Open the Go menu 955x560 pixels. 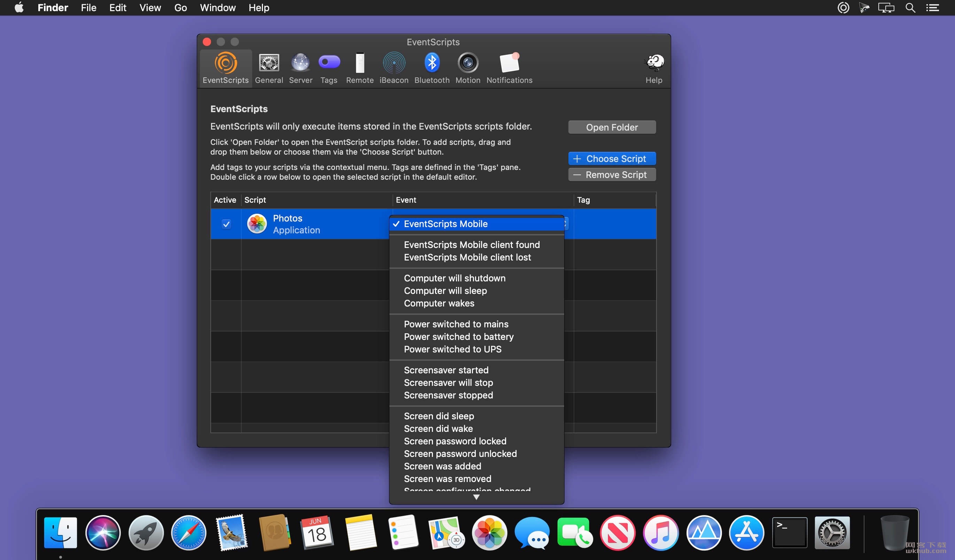tap(180, 8)
